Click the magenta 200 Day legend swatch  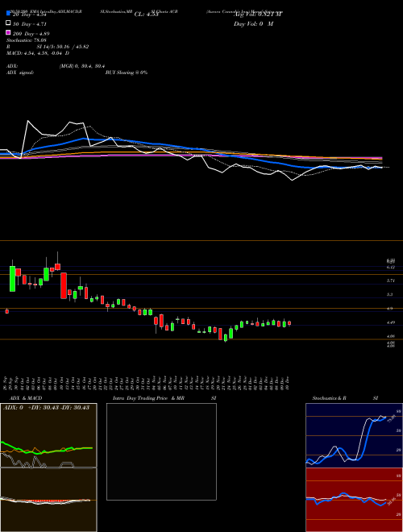pyautogui.click(x=8, y=32)
